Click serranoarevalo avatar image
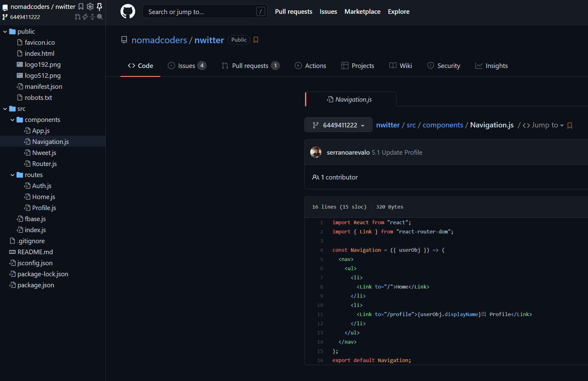Image resolution: width=588 pixels, height=381 pixels. click(316, 152)
